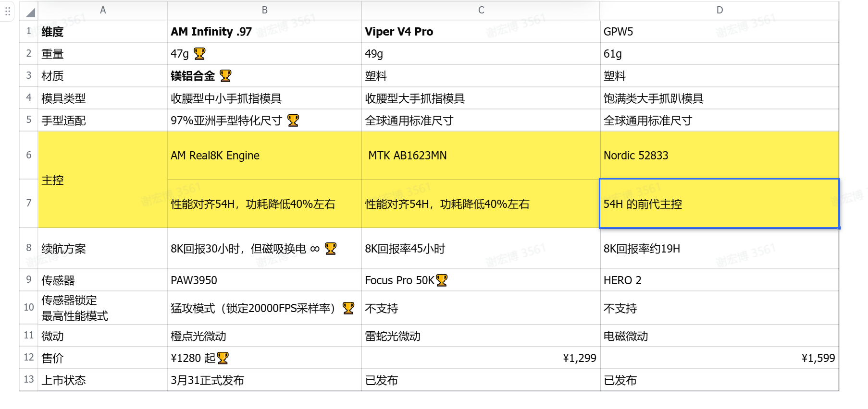Select the 8K回报率约19H cell
The image size is (868, 409).
coord(719,249)
